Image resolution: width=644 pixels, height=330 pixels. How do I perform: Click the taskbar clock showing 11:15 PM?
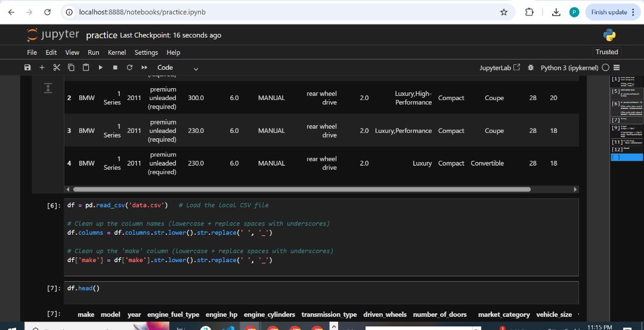[x=600, y=327]
